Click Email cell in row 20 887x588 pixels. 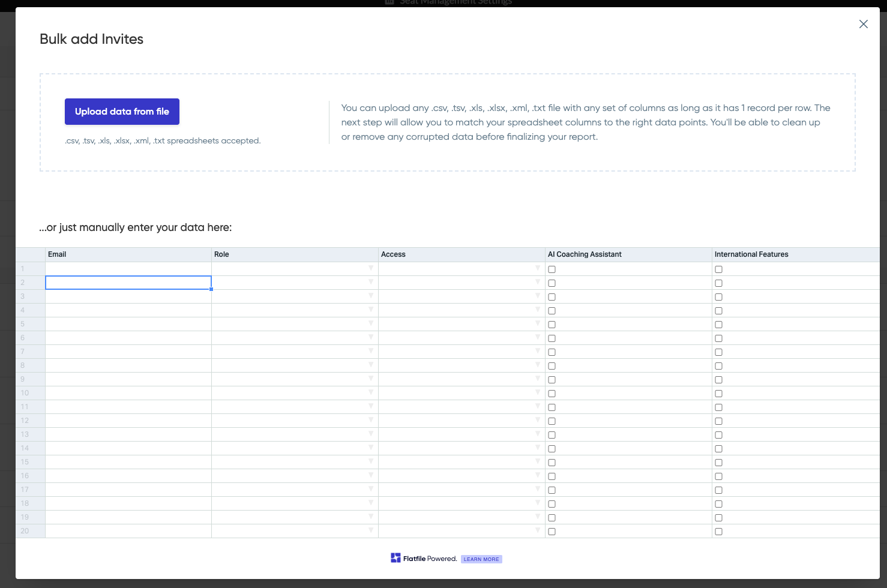[128, 531]
